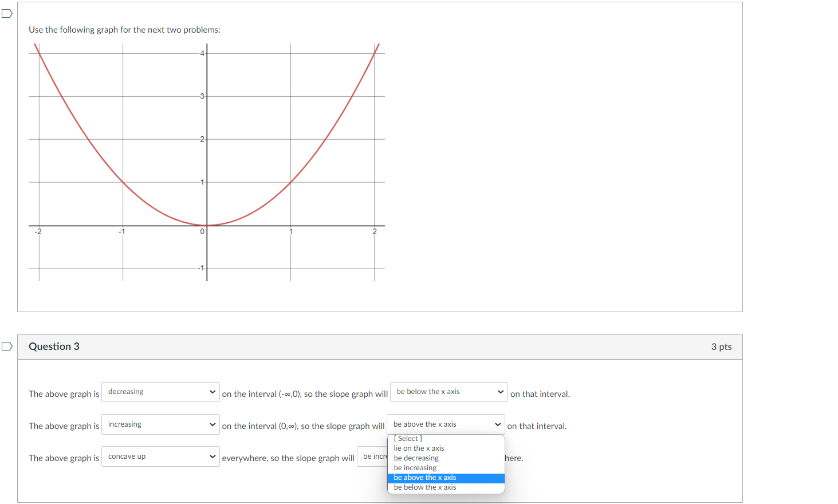Click text 'on the interval (0,∞), so the slope graph will'
Screen dimensions: 838x504
[303, 426]
